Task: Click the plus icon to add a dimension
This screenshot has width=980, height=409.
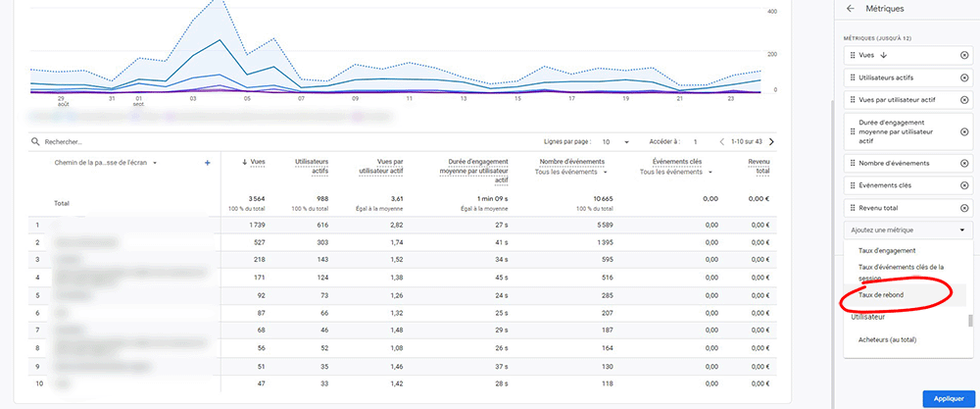Action: tap(207, 163)
